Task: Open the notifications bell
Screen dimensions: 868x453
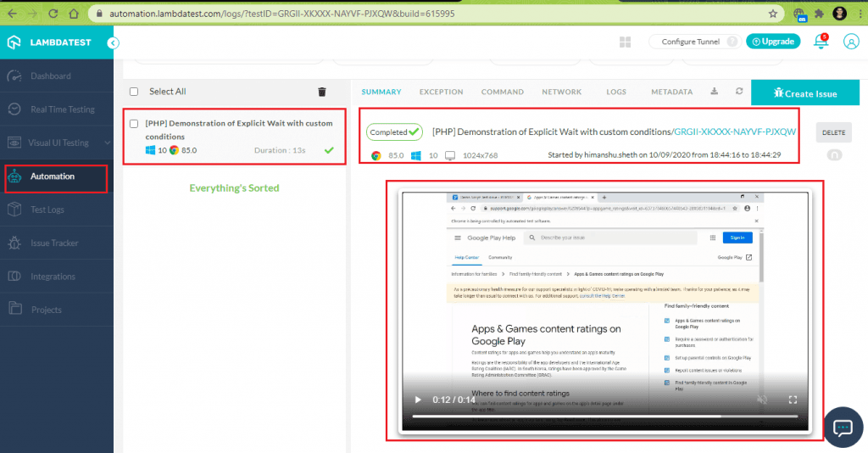Action: pyautogui.click(x=821, y=42)
